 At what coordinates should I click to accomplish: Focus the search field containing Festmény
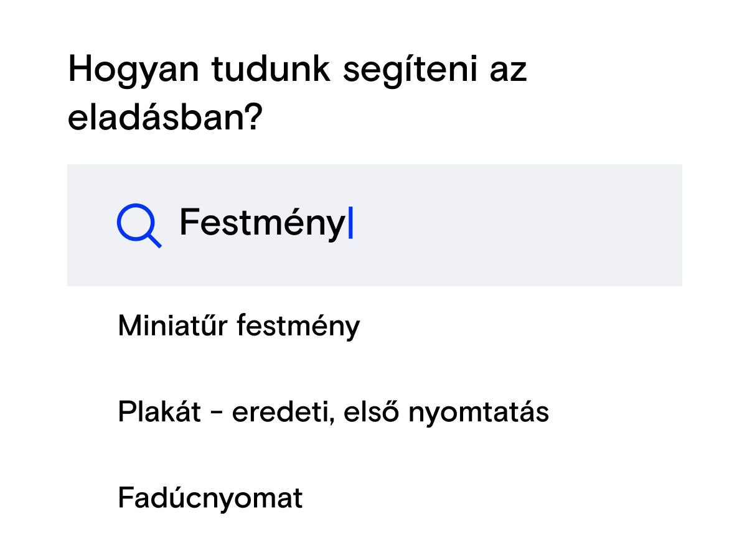pyautogui.click(x=374, y=225)
